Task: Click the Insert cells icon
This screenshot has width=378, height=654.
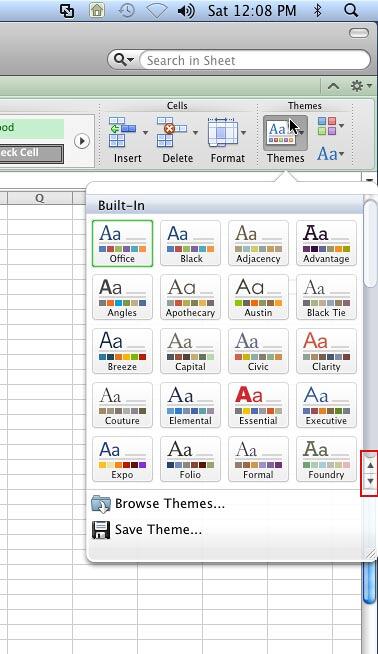Action: click(123, 132)
